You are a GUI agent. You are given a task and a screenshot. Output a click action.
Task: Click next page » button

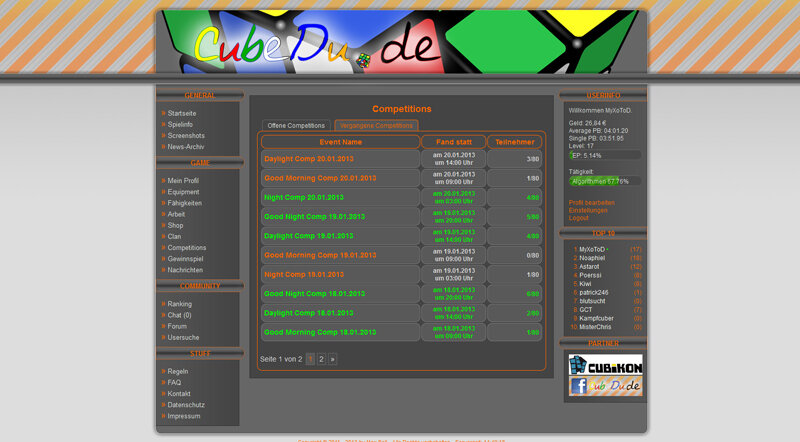[333, 359]
